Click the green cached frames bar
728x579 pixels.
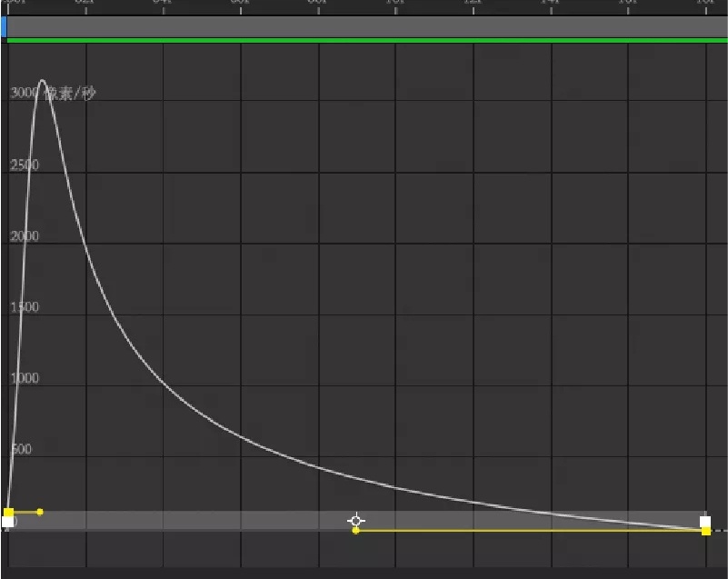coord(367,40)
